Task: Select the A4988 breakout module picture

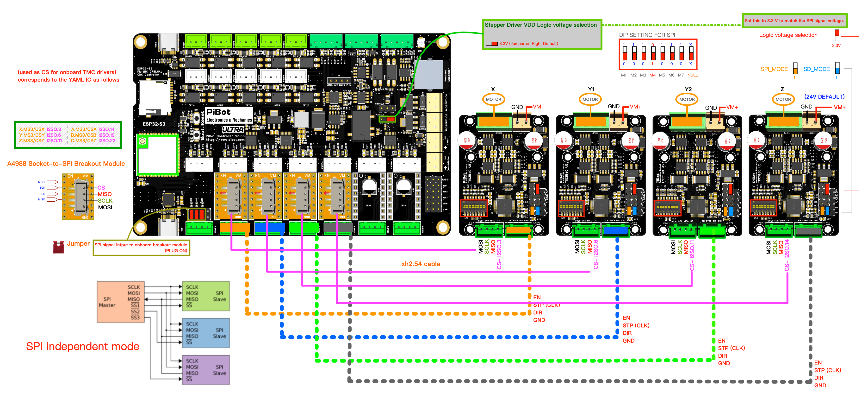Action: coord(78,196)
